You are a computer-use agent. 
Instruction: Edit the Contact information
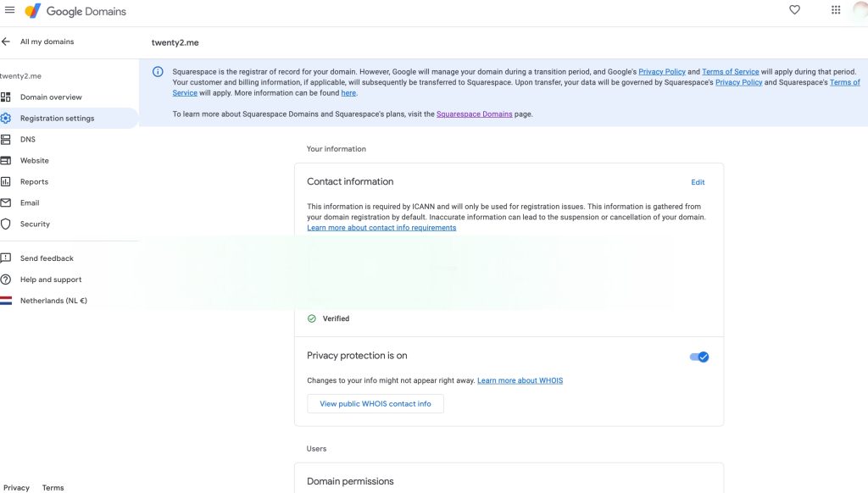(698, 182)
